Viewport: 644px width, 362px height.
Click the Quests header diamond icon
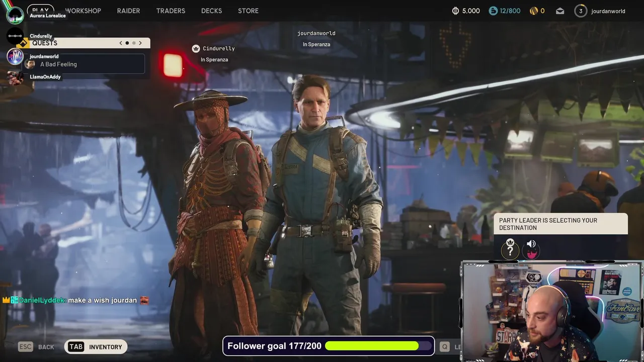click(23, 43)
